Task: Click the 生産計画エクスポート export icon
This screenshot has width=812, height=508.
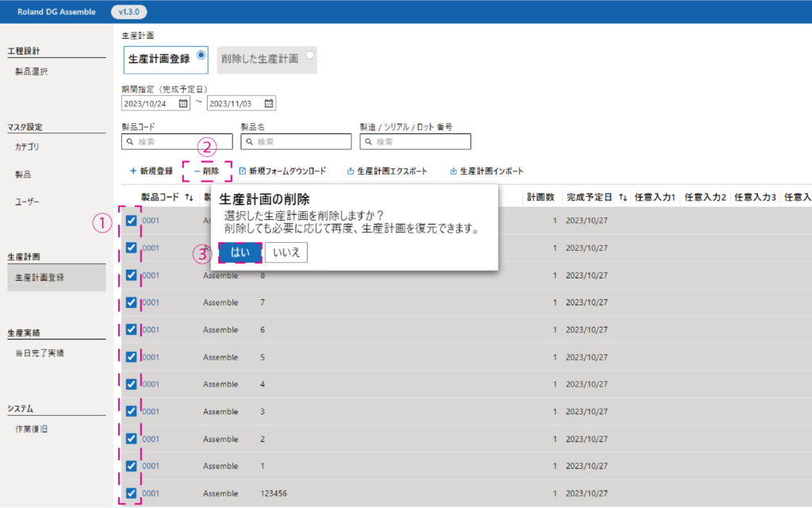Action: tap(350, 171)
